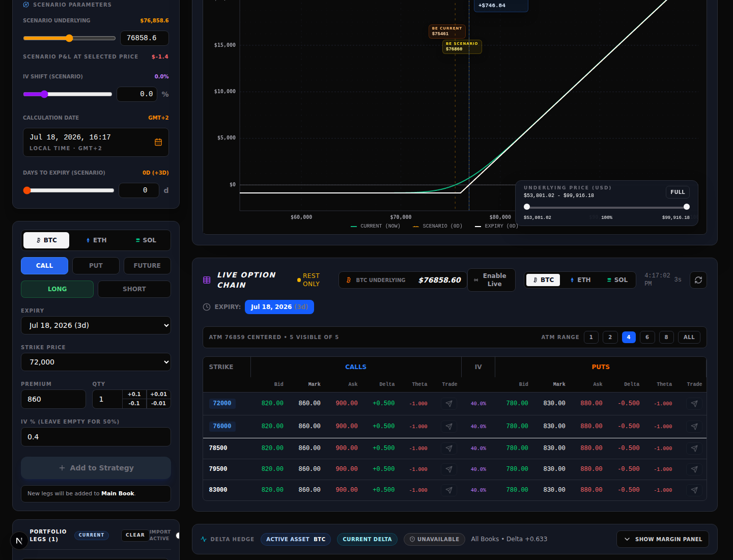733x560 pixels.
Task: Select LONG direction for the leg
Action: point(57,289)
